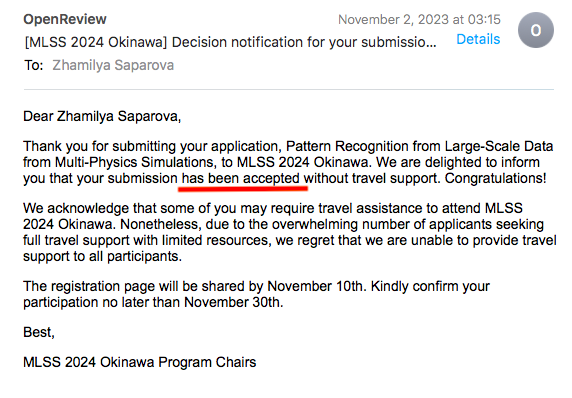Click the horizontal divider below the email header

coord(289,89)
